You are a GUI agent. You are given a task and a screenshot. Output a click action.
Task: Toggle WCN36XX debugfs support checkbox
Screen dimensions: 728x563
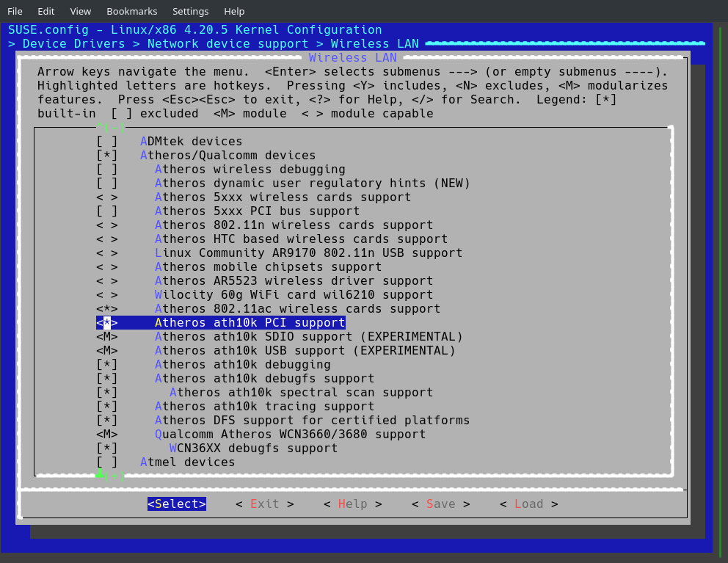point(107,448)
